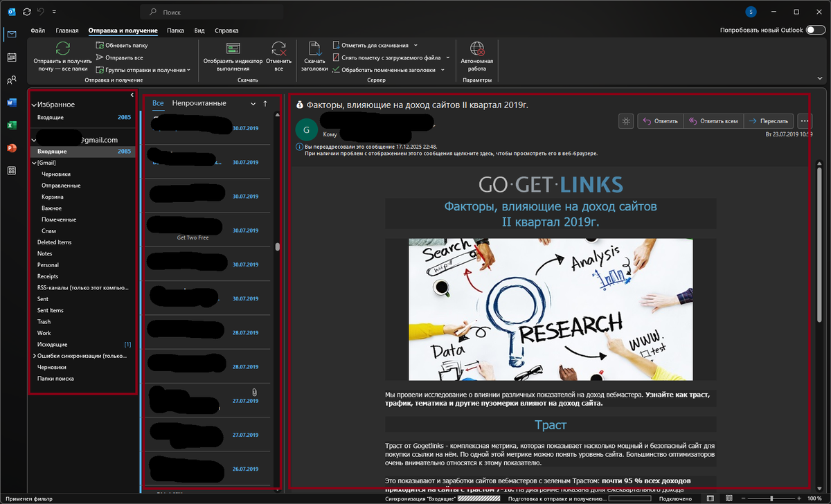Screen dimensions: 831x504
Task: Switch to the Папка ribbon tab
Action: 175,30
